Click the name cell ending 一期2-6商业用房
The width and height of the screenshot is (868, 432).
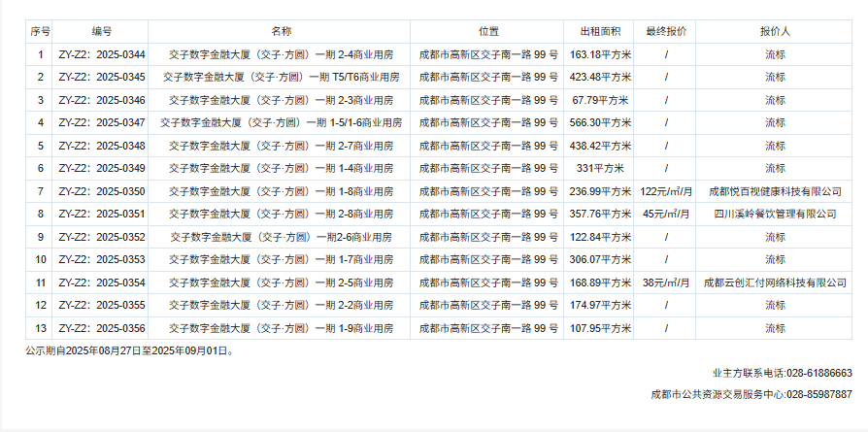281,237
